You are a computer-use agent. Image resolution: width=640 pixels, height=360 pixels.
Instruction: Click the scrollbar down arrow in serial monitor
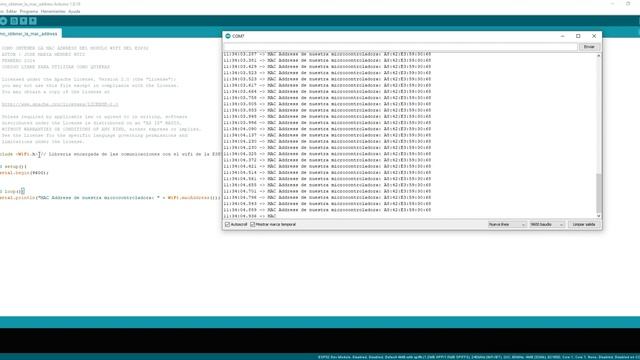[x=599, y=216]
